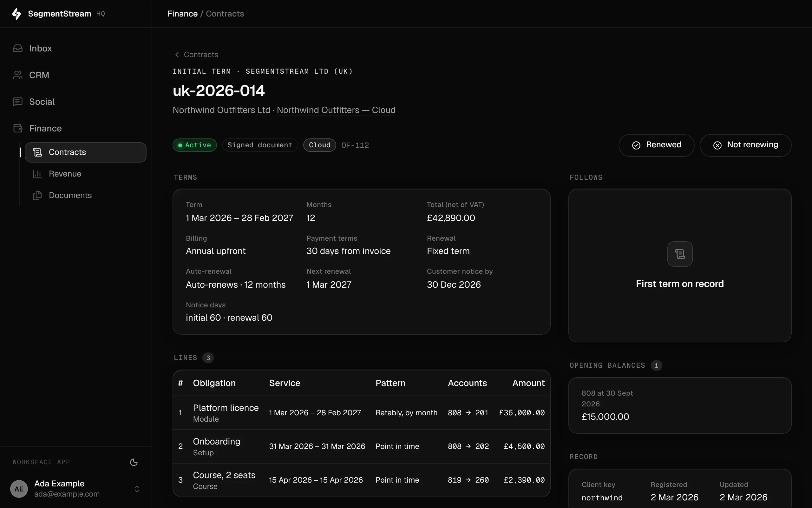Go back via the Contracts chevron link
This screenshot has width=812, height=508.
click(196, 54)
